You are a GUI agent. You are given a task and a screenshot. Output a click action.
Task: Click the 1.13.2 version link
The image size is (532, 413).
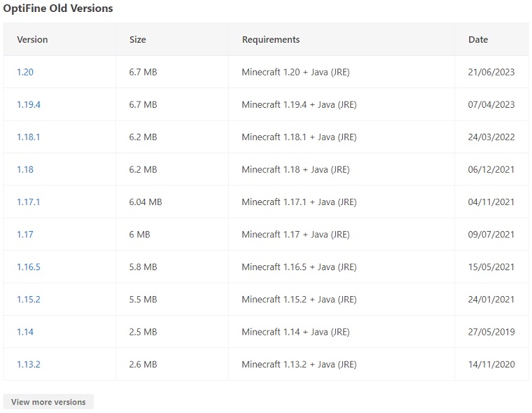[x=29, y=364]
